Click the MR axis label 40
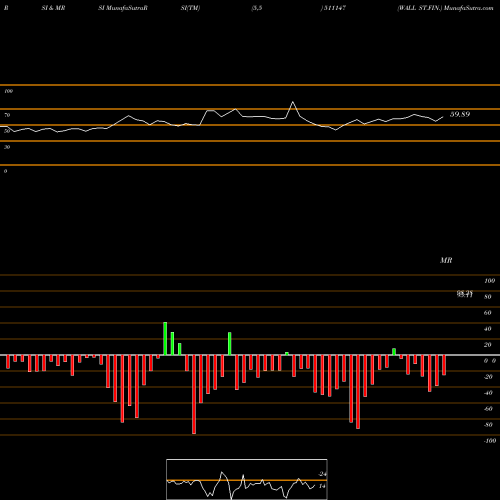This screenshot has height=500, width=500. (487, 329)
